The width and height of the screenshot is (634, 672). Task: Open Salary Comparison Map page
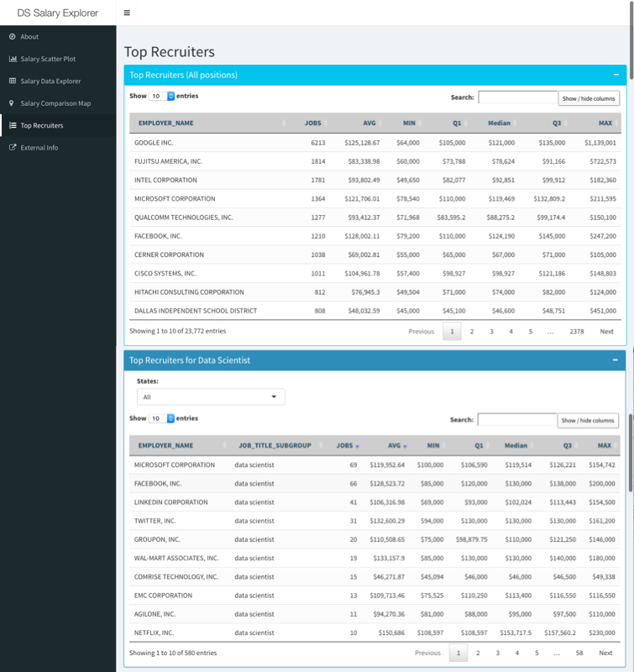(x=55, y=103)
